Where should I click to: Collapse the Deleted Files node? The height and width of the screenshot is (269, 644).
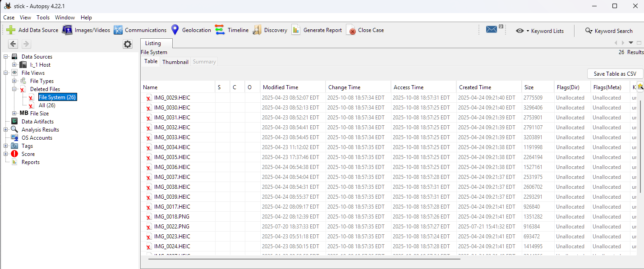14,89
